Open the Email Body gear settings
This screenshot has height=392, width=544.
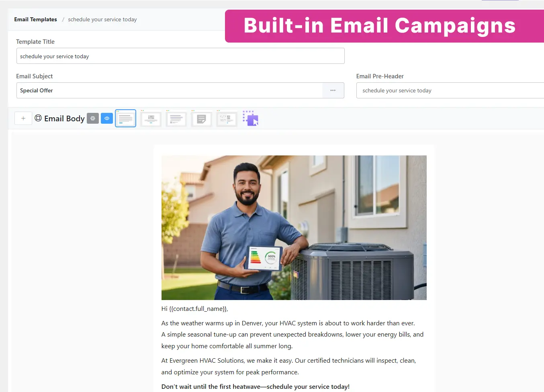[93, 118]
